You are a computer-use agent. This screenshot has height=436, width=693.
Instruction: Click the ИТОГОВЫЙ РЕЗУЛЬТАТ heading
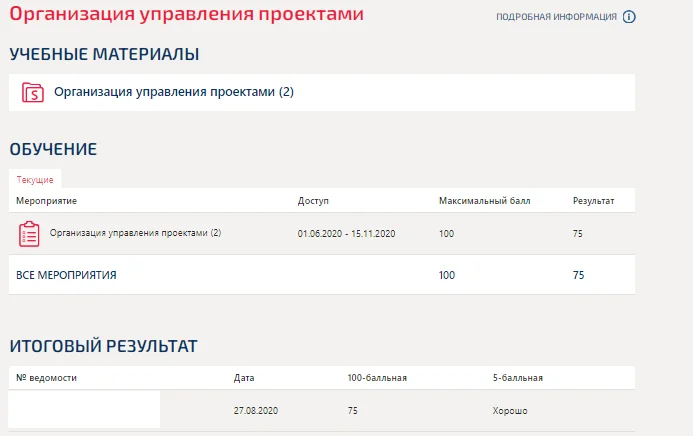click(x=103, y=346)
